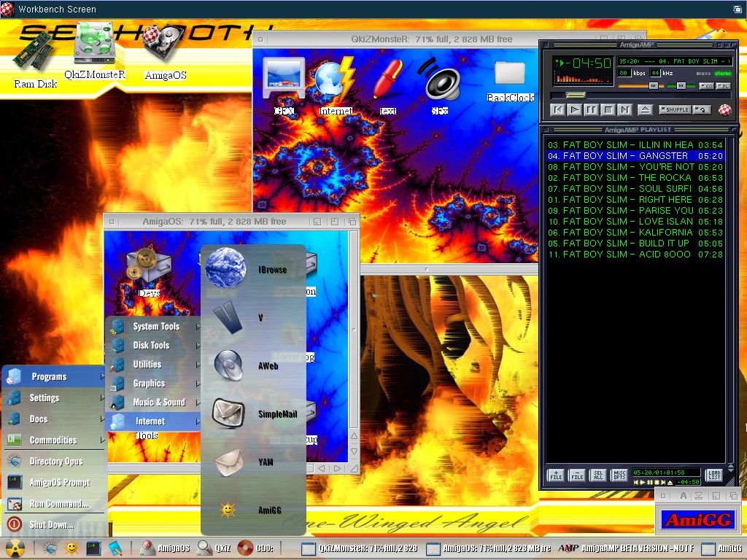The width and height of the screenshot is (747, 560).
Task: Expand the Disk Tools submenu
Action: [x=153, y=345]
